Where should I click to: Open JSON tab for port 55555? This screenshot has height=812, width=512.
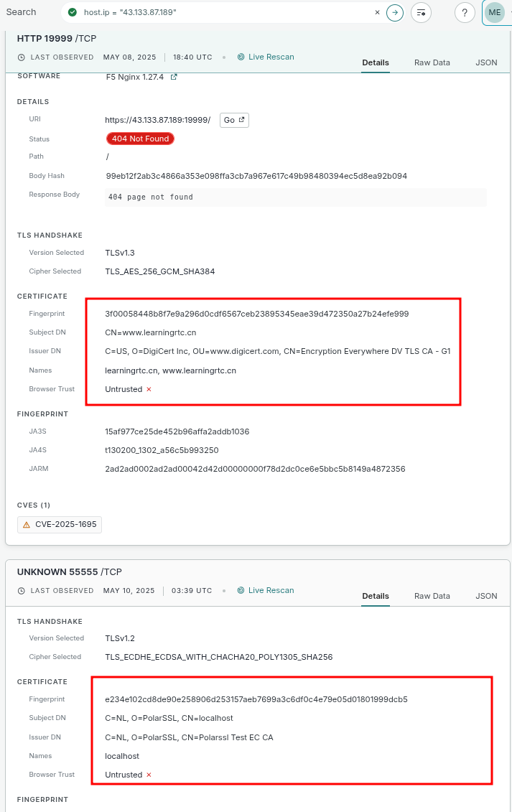click(486, 596)
